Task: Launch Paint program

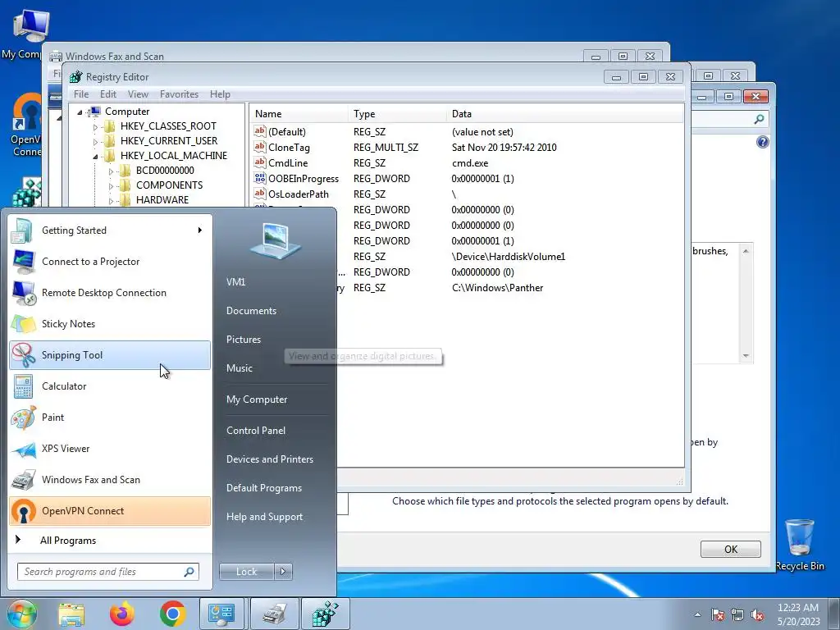Action: (x=110, y=418)
